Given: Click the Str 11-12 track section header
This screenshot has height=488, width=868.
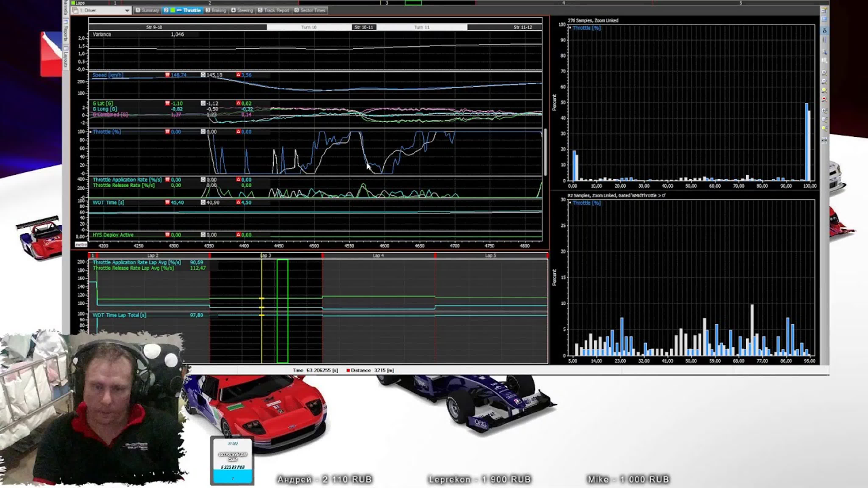Looking at the screenshot, I should coord(505,27).
